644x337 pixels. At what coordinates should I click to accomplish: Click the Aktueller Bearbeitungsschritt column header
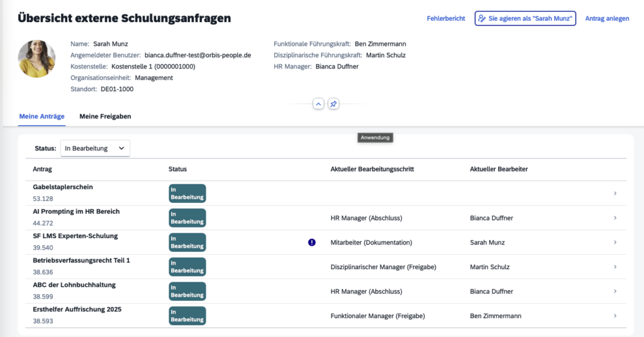tap(372, 169)
